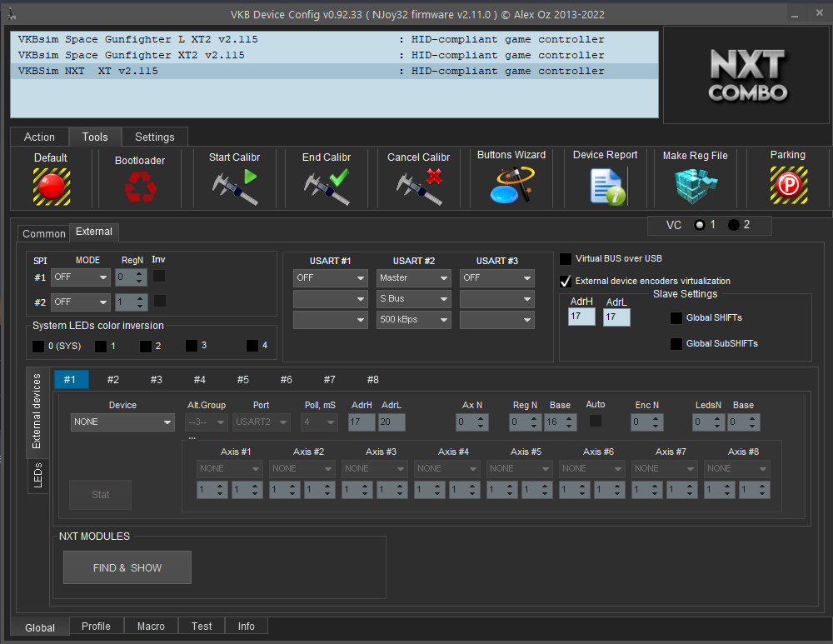The width and height of the screenshot is (833, 644).
Task: Enable Virtual BUS over USB checkbox
Action: click(x=566, y=259)
